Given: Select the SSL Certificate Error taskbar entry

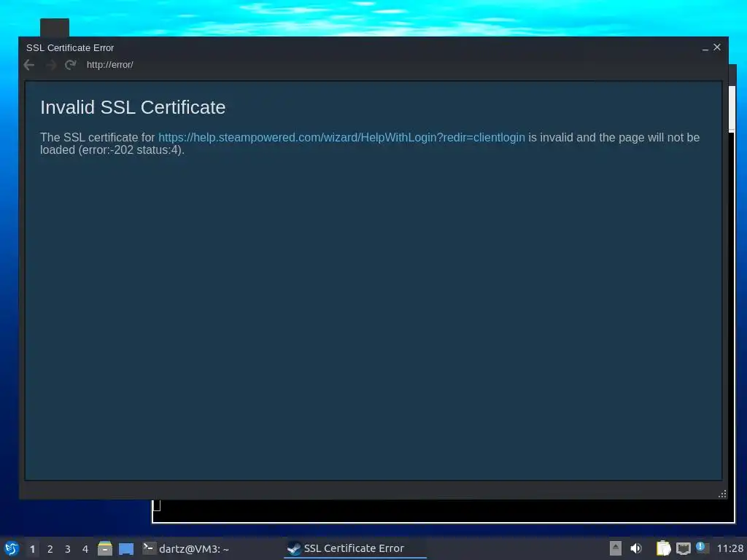Looking at the screenshot, I should [355, 548].
